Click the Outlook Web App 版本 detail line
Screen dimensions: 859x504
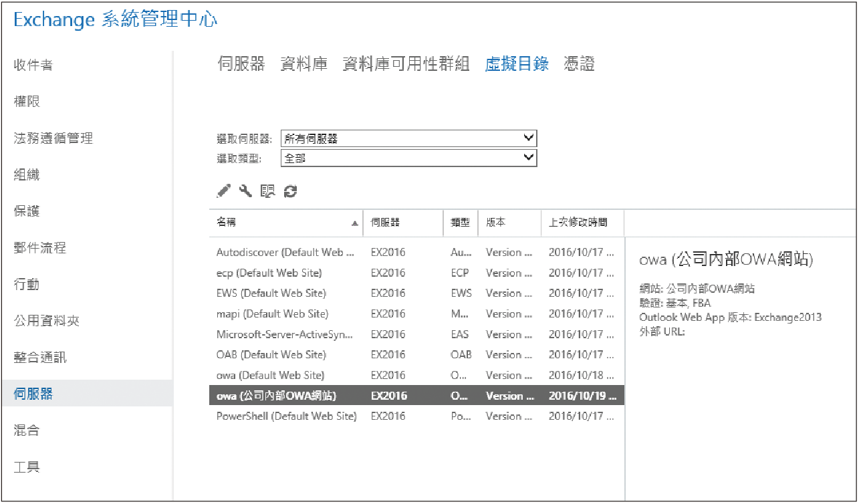tap(730, 318)
